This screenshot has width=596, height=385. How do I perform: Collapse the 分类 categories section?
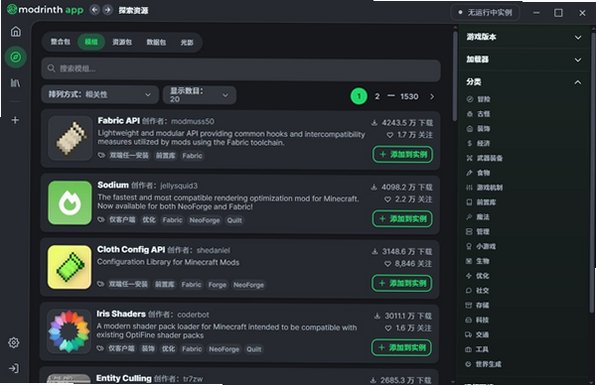click(x=524, y=82)
